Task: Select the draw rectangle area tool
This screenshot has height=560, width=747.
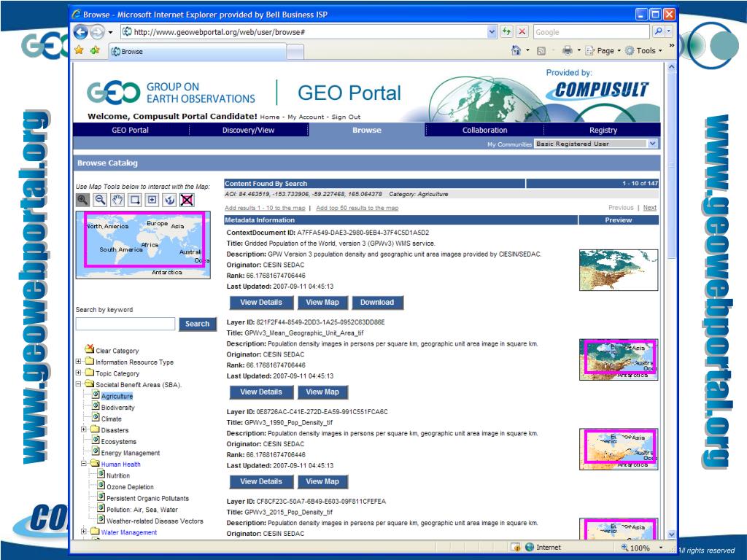Action: (x=135, y=200)
